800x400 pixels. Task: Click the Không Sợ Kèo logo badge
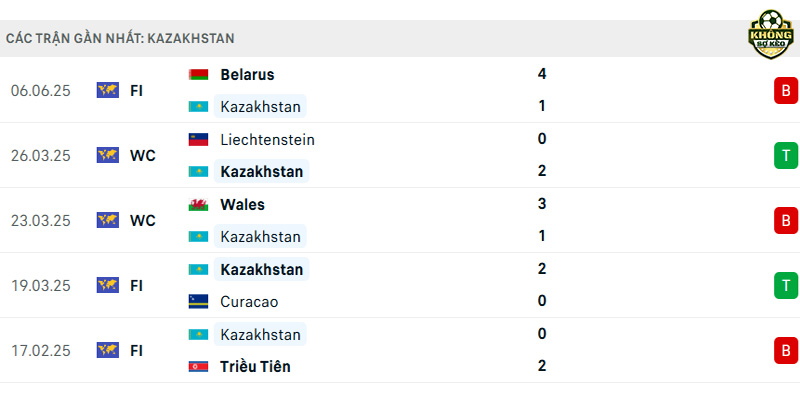click(770, 34)
